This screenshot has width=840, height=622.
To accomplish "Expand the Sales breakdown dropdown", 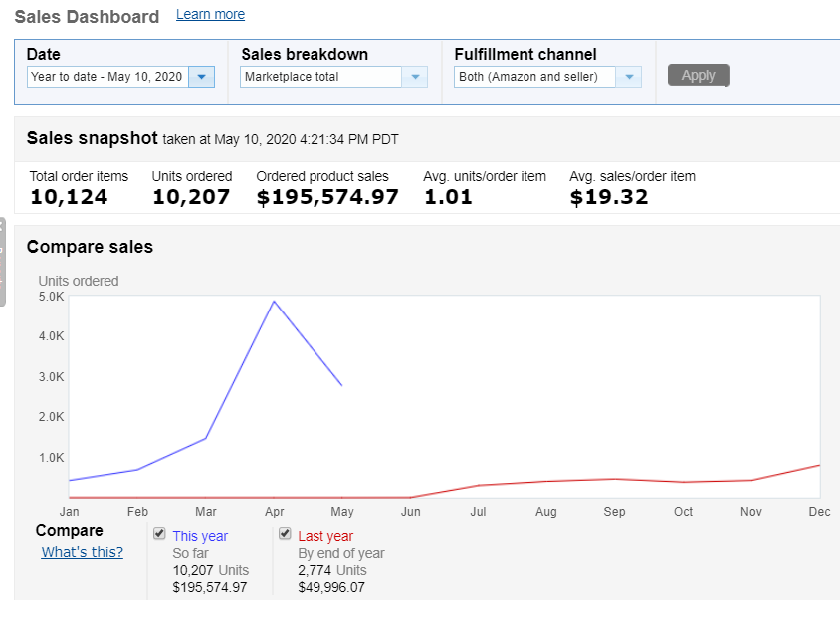I will pos(415,77).
